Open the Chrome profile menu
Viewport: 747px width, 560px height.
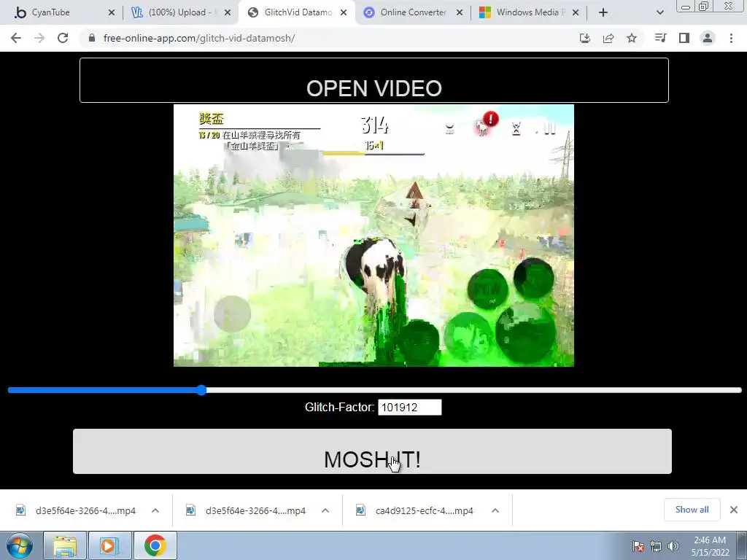click(x=708, y=38)
